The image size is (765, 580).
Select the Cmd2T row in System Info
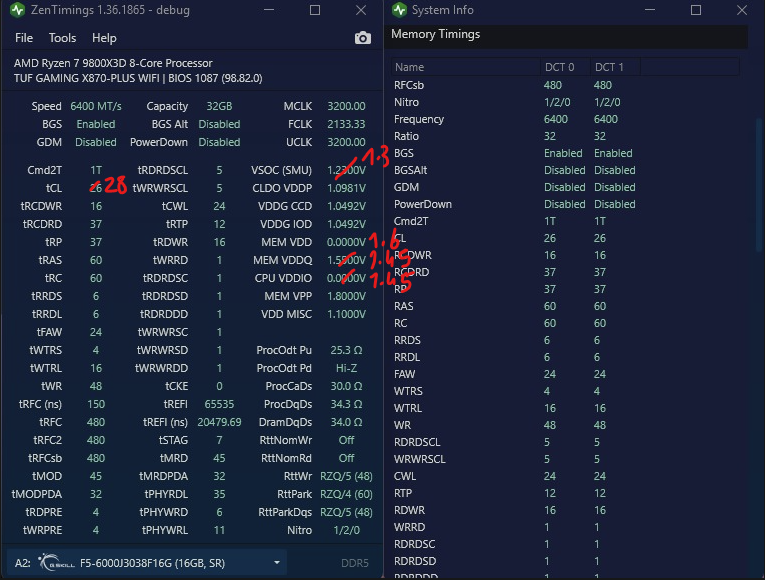click(566, 221)
